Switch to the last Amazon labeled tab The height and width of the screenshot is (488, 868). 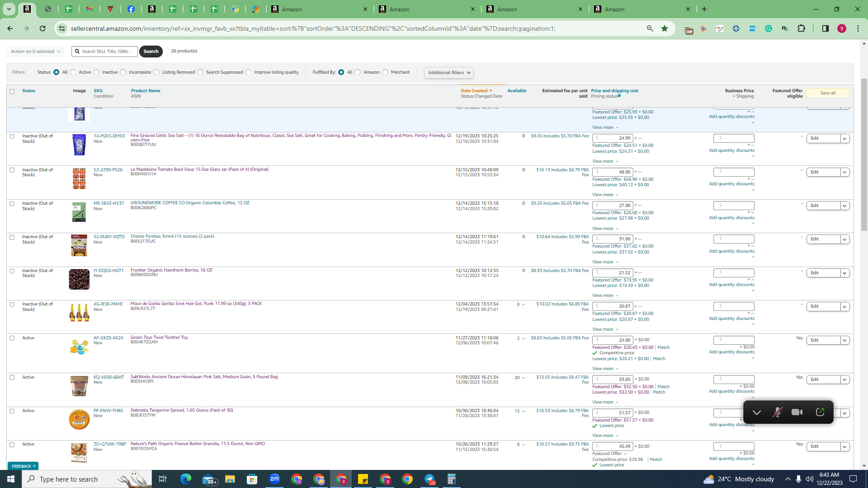(x=642, y=9)
